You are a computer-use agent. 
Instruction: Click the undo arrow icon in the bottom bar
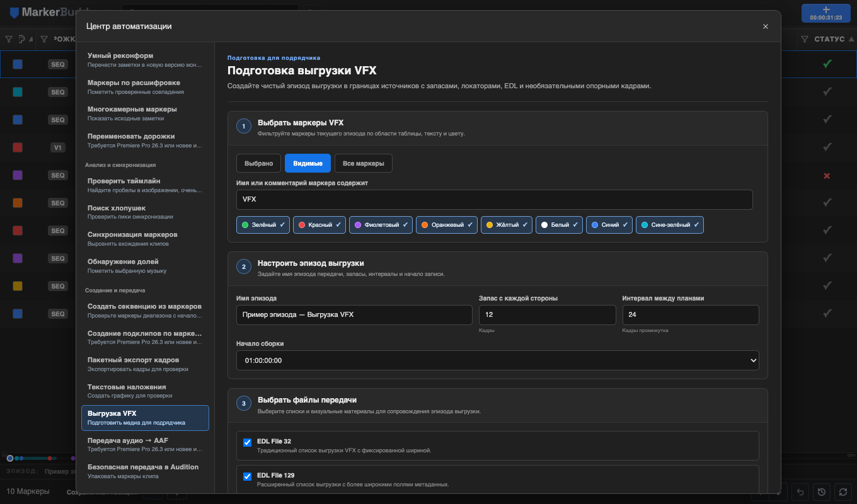click(x=800, y=491)
